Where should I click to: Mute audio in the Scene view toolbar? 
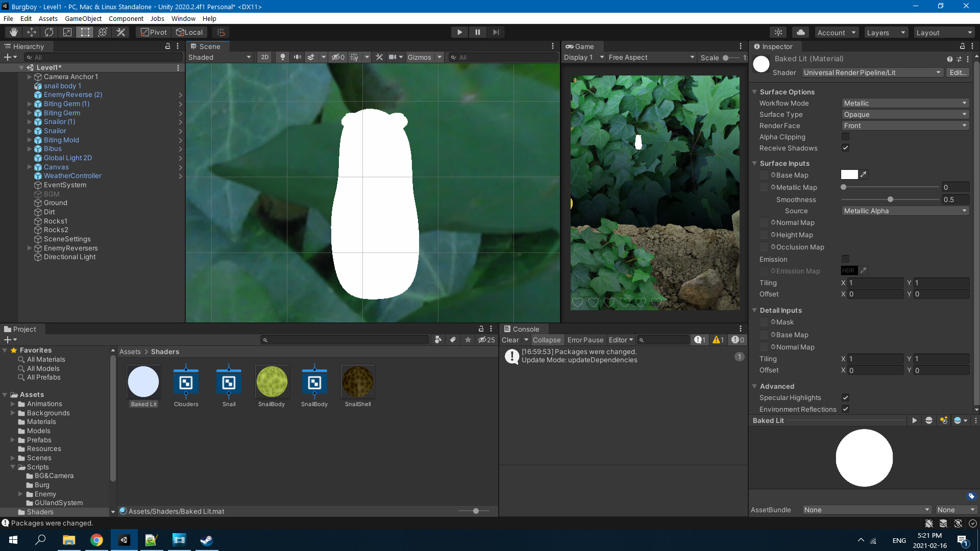298,57
